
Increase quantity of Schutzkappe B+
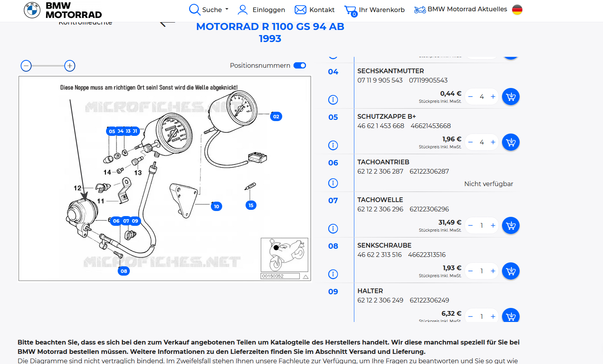pos(493,142)
